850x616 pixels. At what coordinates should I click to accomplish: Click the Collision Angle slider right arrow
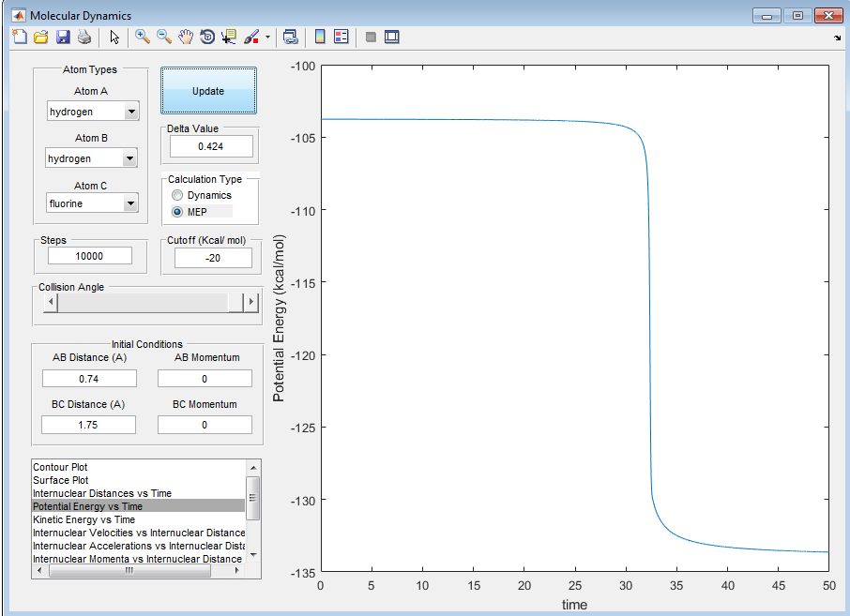tap(250, 302)
